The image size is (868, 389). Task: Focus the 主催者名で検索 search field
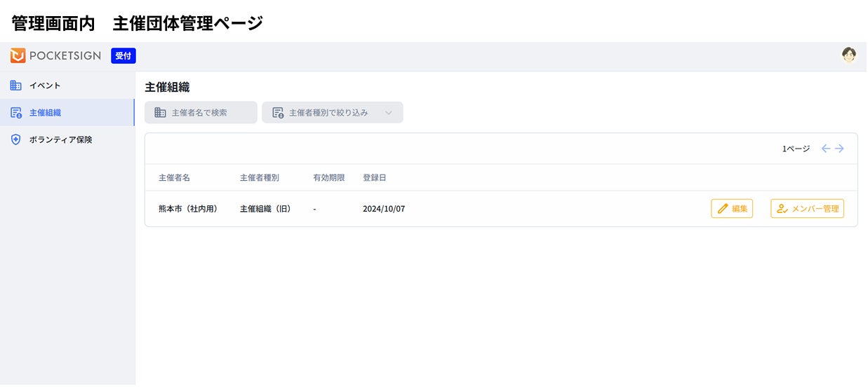pyautogui.click(x=201, y=113)
